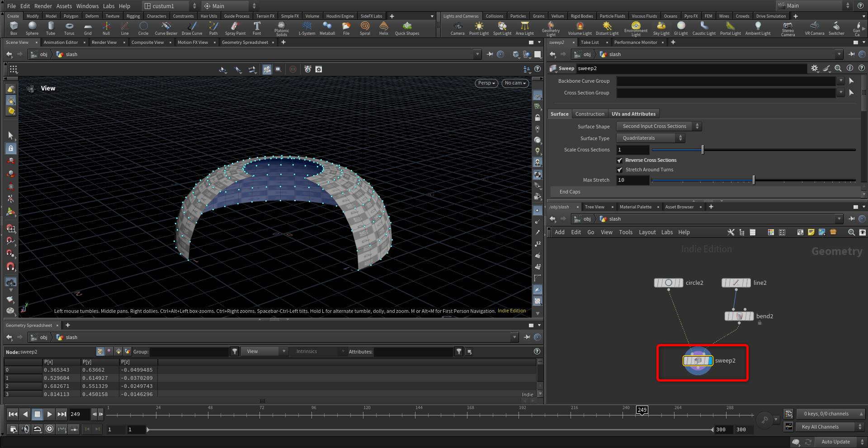Open the Surface Shape dropdown
868x448 pixels.
(x=659, y=127)
